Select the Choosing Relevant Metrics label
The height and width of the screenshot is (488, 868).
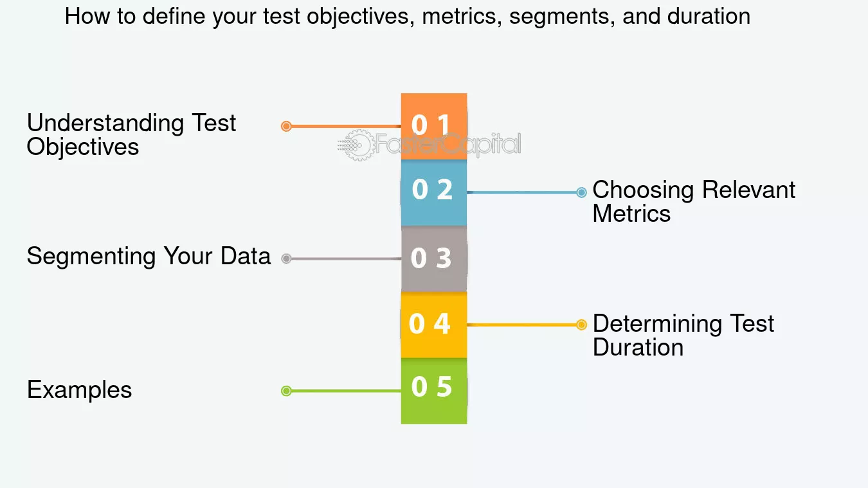coord(694,201)
